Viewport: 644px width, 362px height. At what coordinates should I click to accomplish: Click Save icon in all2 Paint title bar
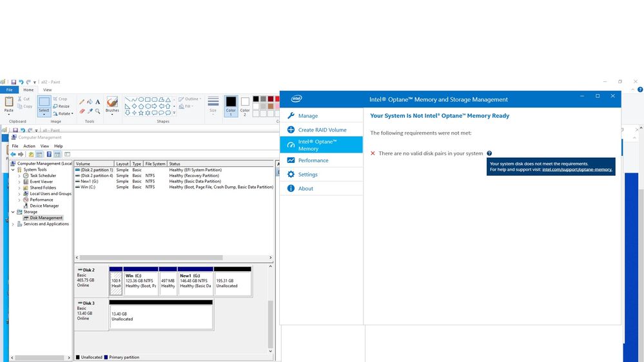14,82
